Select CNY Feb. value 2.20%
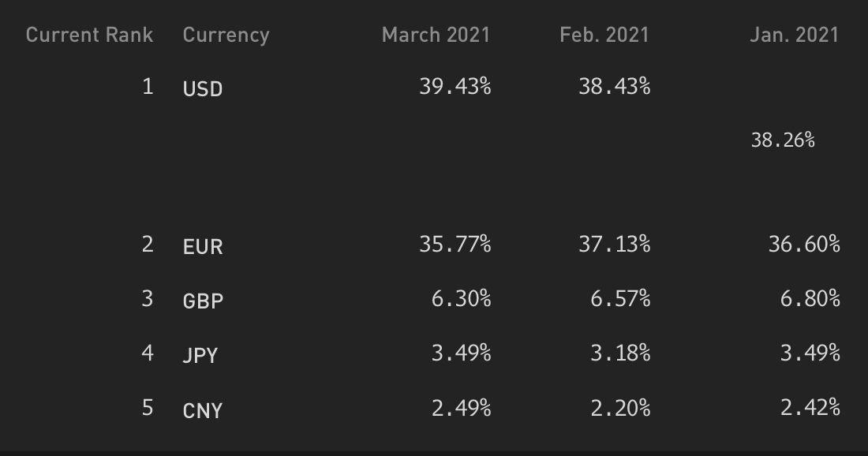 click(620, 409)
